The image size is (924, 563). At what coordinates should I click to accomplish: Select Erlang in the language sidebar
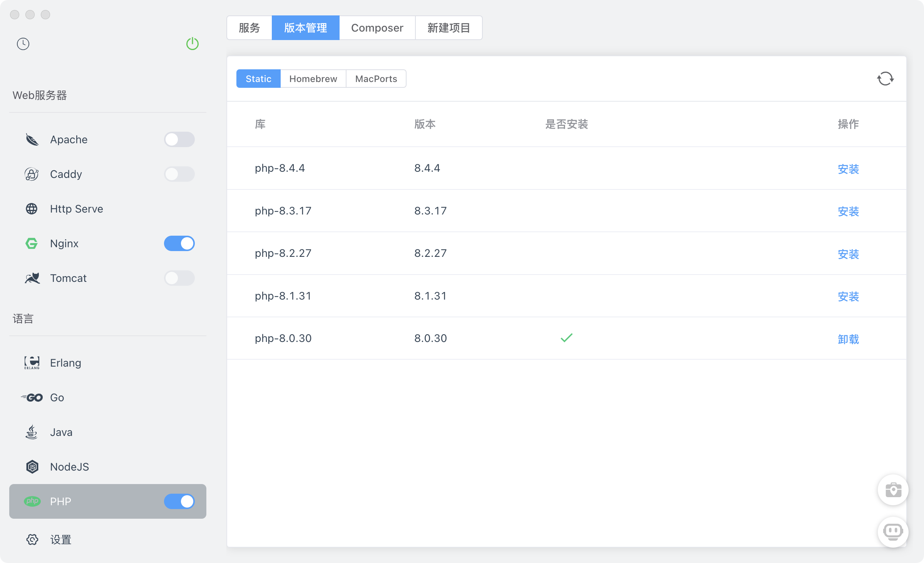pyautogui.click(x=65, y=363)
